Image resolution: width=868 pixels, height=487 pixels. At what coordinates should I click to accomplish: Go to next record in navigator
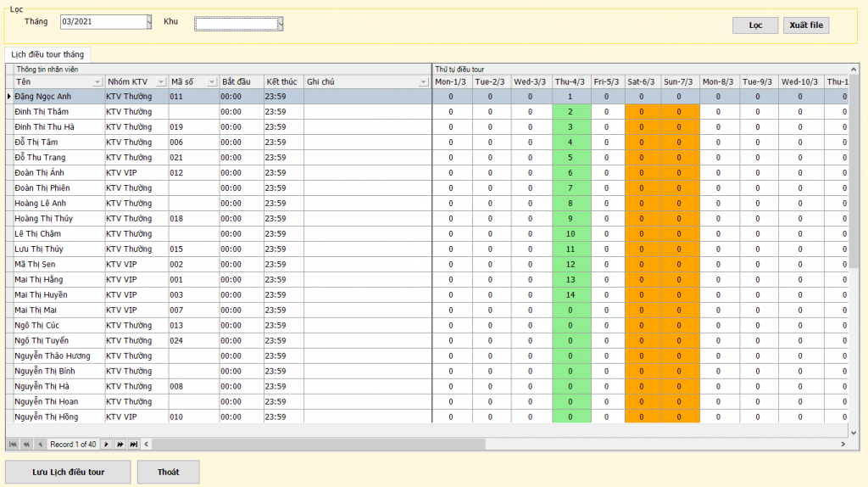pos(106,444)
